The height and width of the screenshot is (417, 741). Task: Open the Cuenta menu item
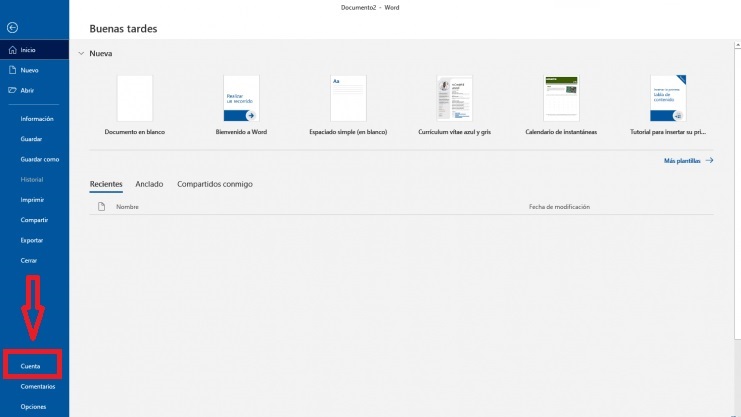(x=31, y=366)
